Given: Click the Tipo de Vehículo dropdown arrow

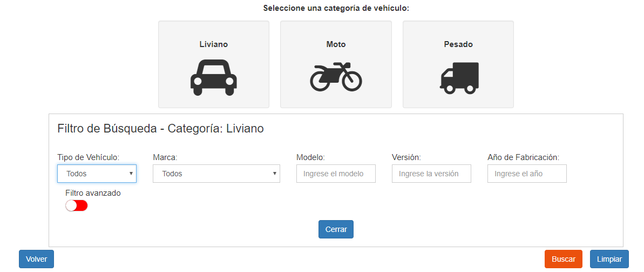Looking at the screenshot, I should click(x=131, y=174).
